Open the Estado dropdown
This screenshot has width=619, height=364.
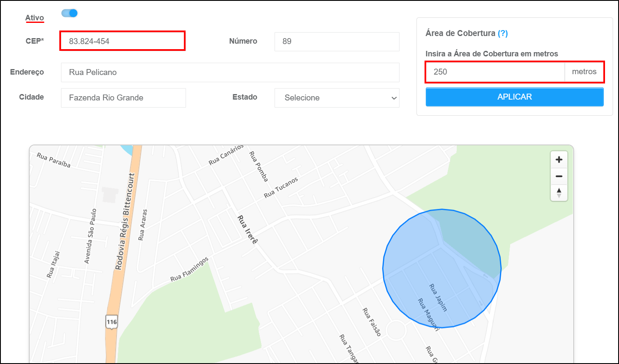tap(337, 98)
